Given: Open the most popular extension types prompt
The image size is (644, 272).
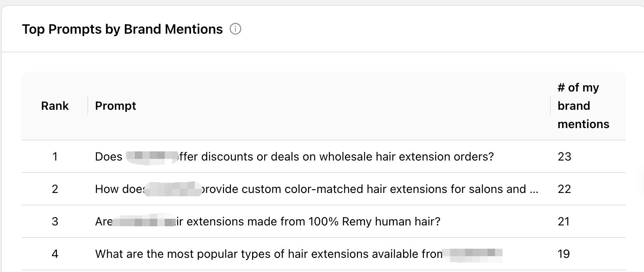Looking at the screenshot, I should point(266,254).
